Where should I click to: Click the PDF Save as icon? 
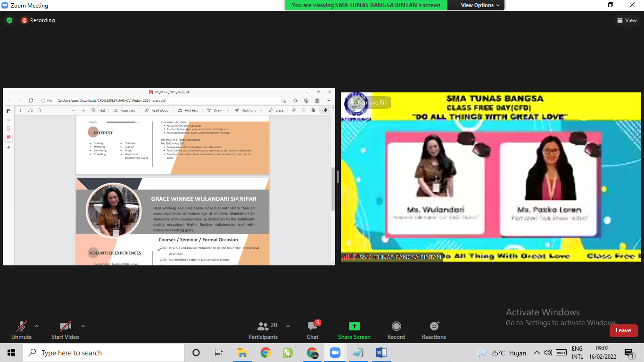tap(314, 110)
